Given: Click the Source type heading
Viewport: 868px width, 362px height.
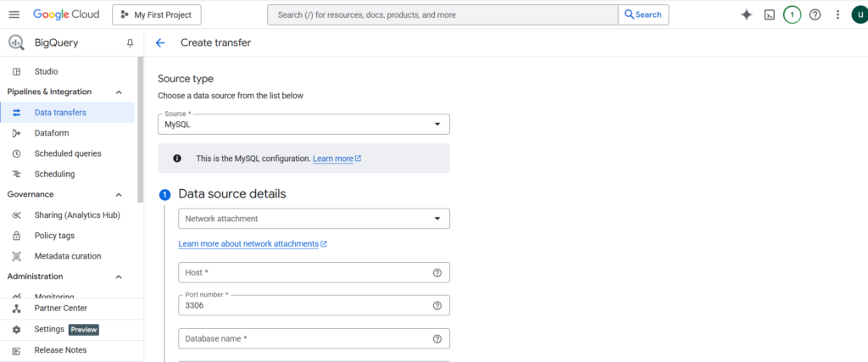Looking at the screenshot, I should point(186,79).
